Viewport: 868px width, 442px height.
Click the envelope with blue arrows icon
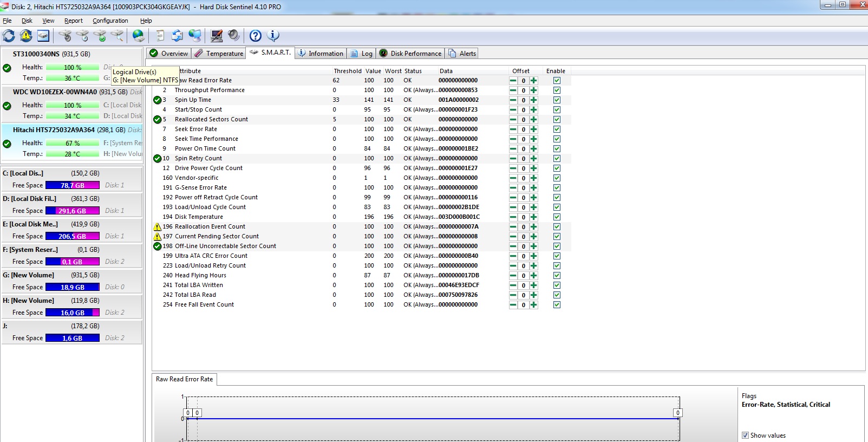pyautogui.click(x=177, y=36)
